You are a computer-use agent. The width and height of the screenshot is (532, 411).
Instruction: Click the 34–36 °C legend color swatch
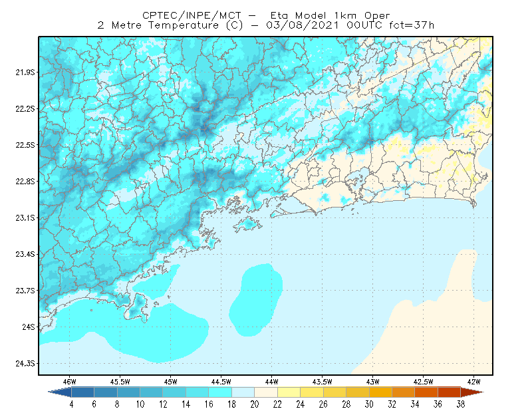(x=426, y=392)
